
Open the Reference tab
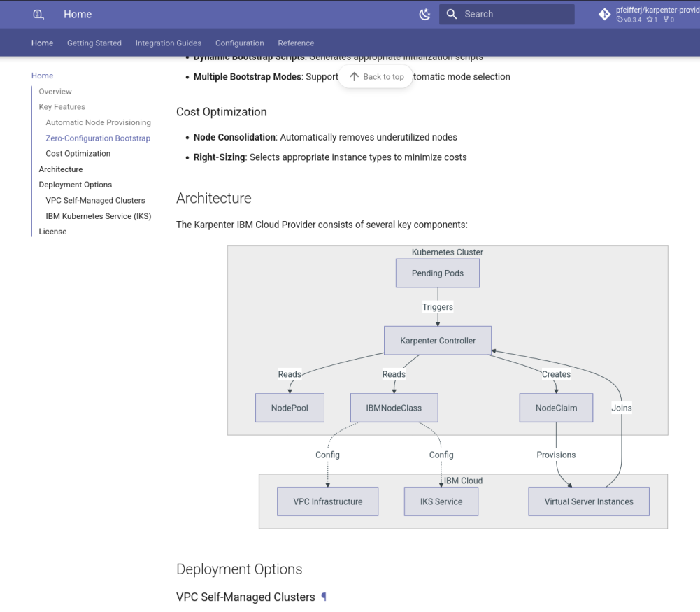[x=296, y=43]
